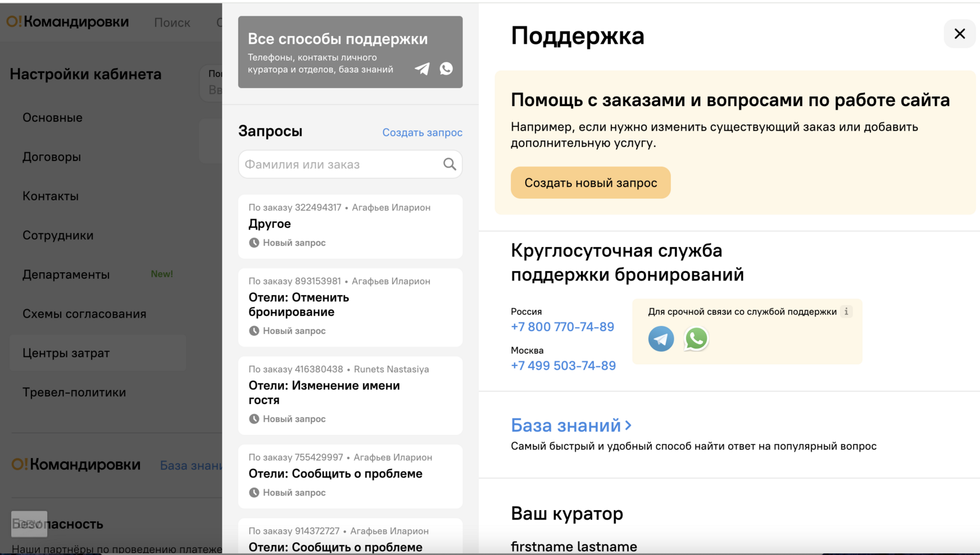The height and width of the screenshot is (555, 980).
Task: Click Новый запрос status of Отменить бронирование
Action: [294, 331]
